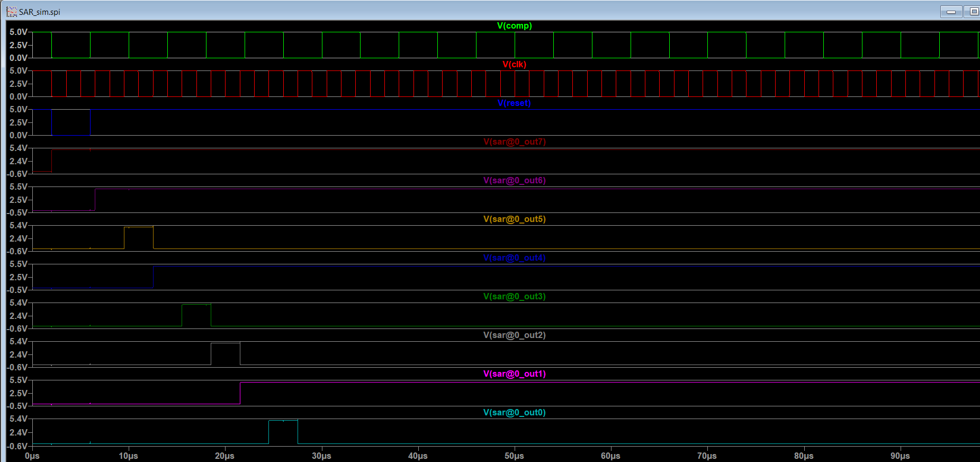Click the SAR_sim.spi window icon
This screenshot has height=462, width=980.
pyautogui.click(x=12, y=12)
